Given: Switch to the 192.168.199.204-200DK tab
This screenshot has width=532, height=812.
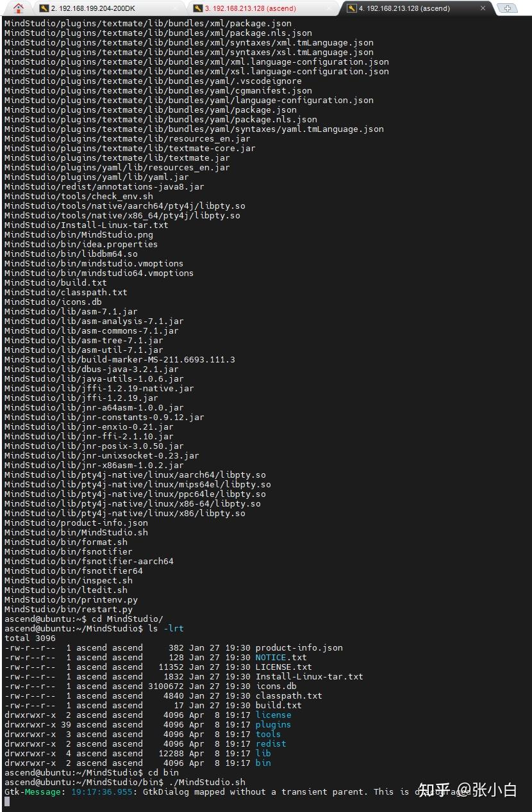Looking at the screenshot, I should [96, 8].
